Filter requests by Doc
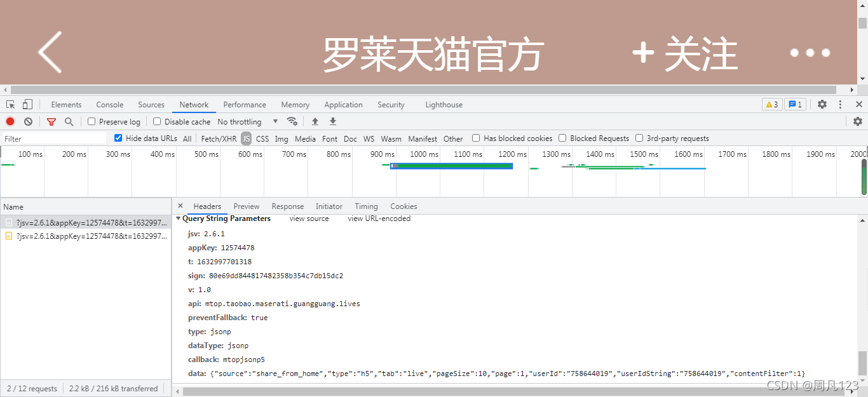This screenshot has width=868, height=397. tap(350, 138)
